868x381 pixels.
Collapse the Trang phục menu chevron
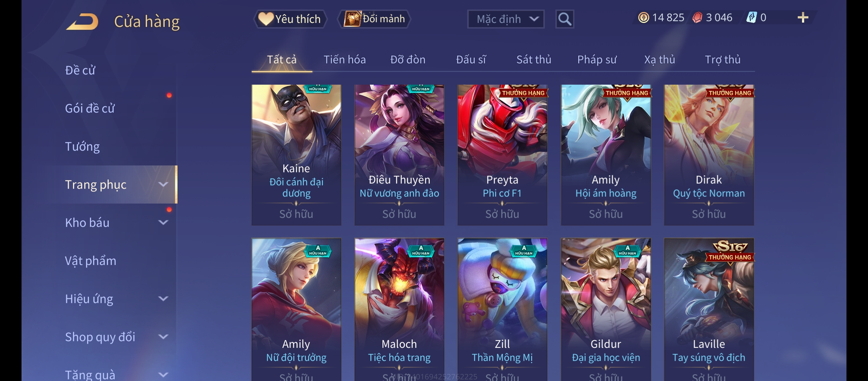point(163,185)
